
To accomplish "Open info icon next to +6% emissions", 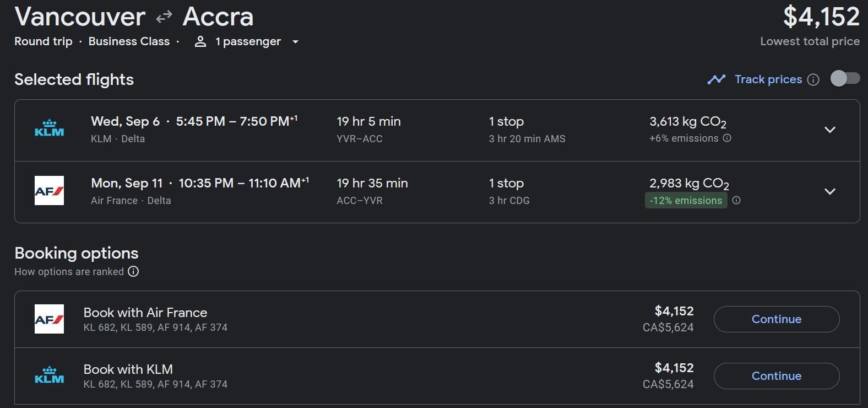I will click(x=727, y=138).
